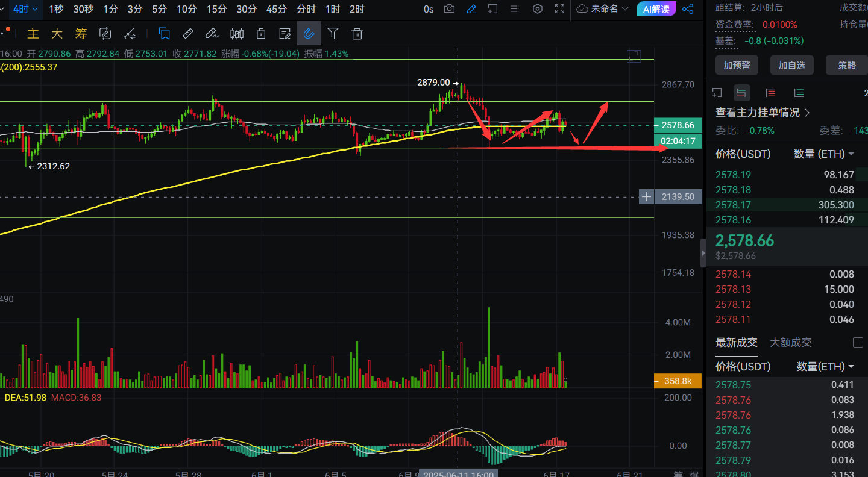Toggle the magnet snap mode
Screen dimensions: 868x477
pos(309,34)
